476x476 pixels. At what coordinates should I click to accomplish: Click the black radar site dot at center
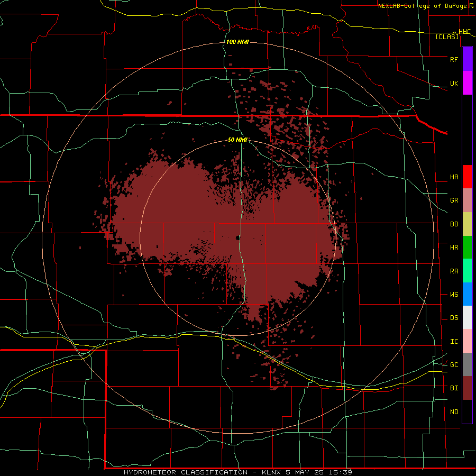237,239
